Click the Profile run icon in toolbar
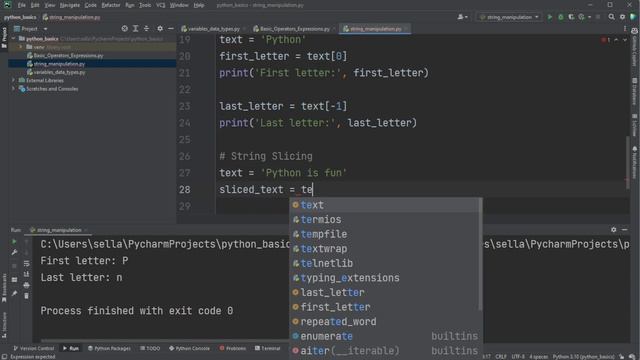Image resolution: width=640 pixels, height=360 pixels. (582, 17)
